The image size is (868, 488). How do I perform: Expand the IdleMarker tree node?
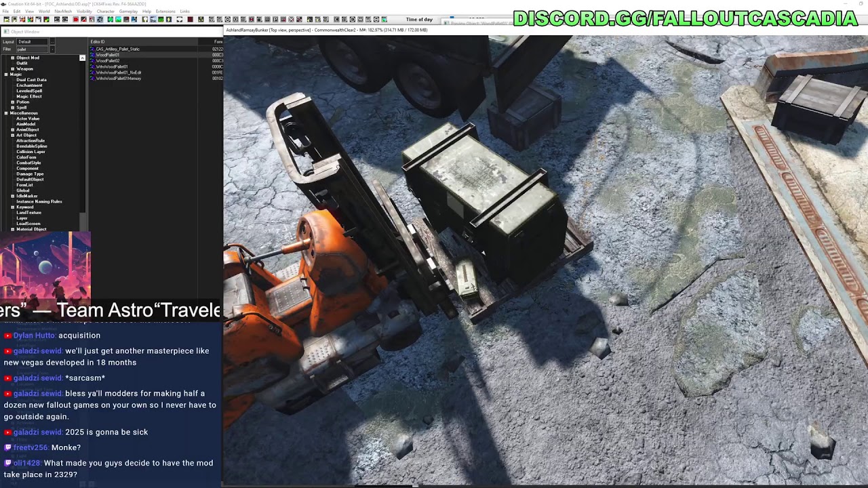pyautogui.click(x=12, y=196)
